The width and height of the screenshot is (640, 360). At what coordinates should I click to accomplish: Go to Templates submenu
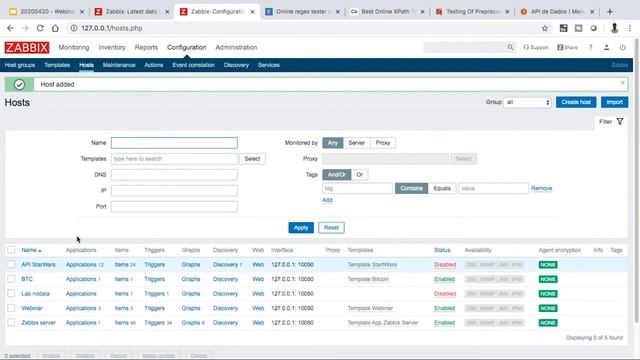pos(57,65)
